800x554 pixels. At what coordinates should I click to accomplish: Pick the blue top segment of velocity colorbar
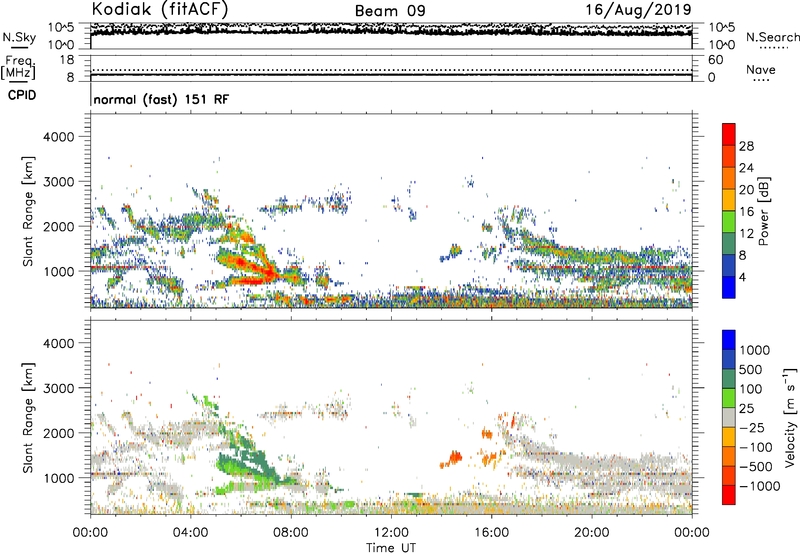pyautogui.click(x=729, y=340)
